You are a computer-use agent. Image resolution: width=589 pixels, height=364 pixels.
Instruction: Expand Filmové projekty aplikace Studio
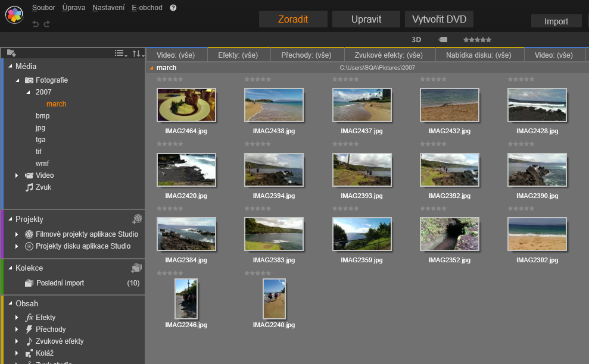(x=17, y=234)
